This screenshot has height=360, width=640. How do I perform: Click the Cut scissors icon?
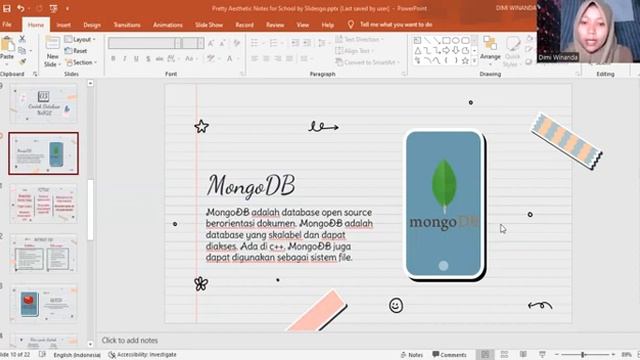point(22,39)
